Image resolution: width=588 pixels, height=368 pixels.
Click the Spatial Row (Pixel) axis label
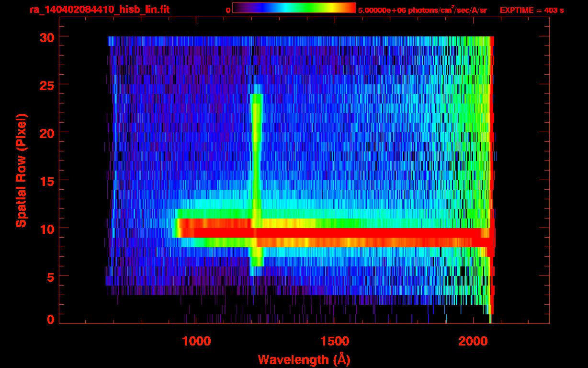[x=21, y=171]
